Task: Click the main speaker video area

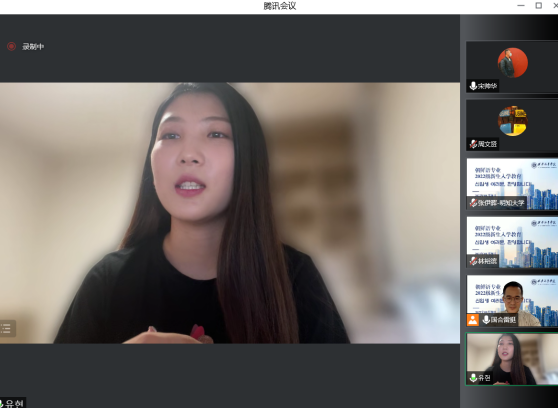Action: [230, 213]
